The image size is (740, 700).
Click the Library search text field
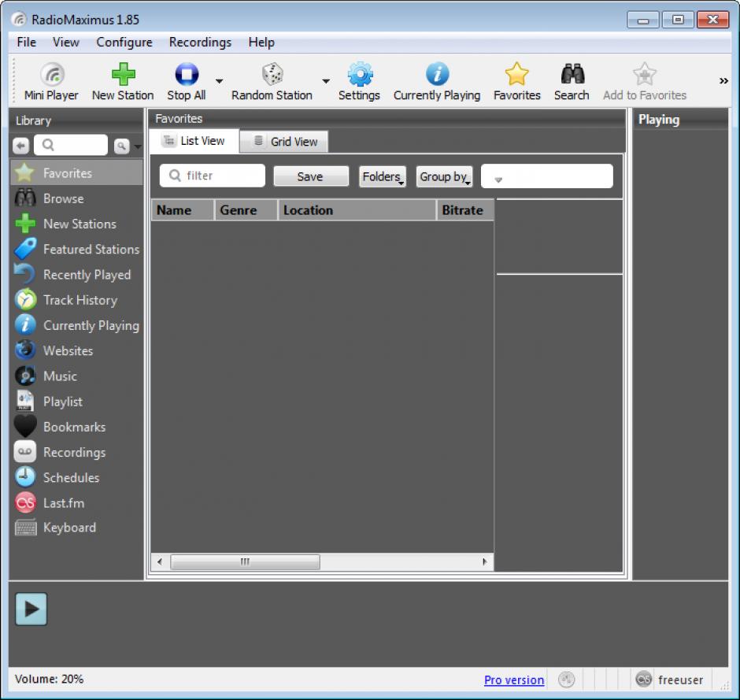(x=71, y=145)
